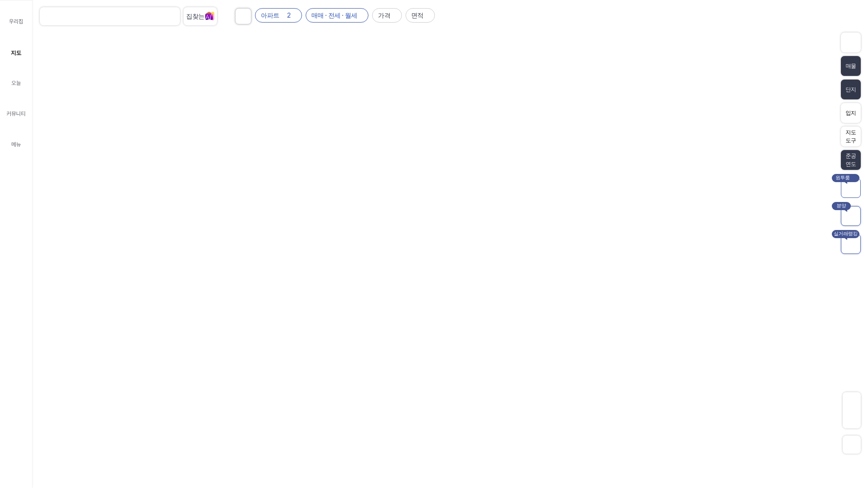Open 커뮤니티 from the sidebar
Image resolution: width=868 pixels, height=488 pixels.
[x=16, y=113]
